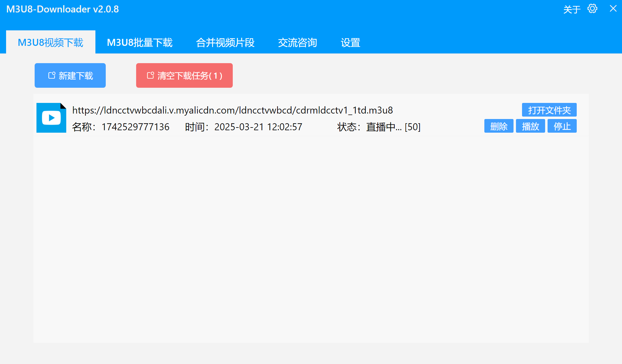622x364 pixels.
Task: Click the m3u8 URL of the download task
Action: tap(232, 111)
